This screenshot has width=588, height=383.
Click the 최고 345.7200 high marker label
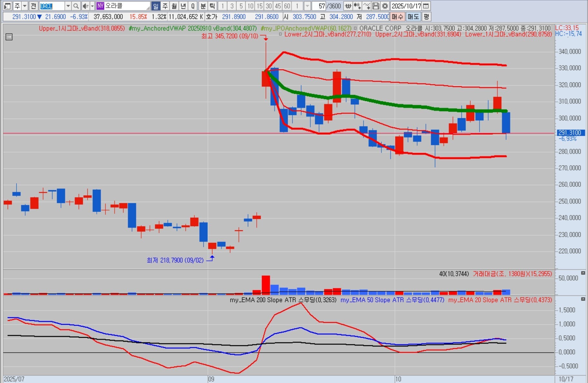[230, 36]
